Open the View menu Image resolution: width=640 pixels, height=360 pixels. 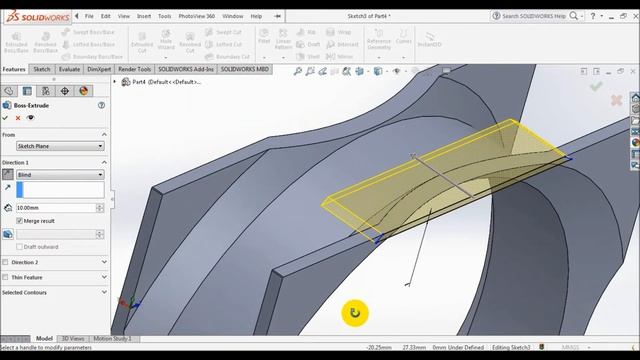[x=124, y=16]
